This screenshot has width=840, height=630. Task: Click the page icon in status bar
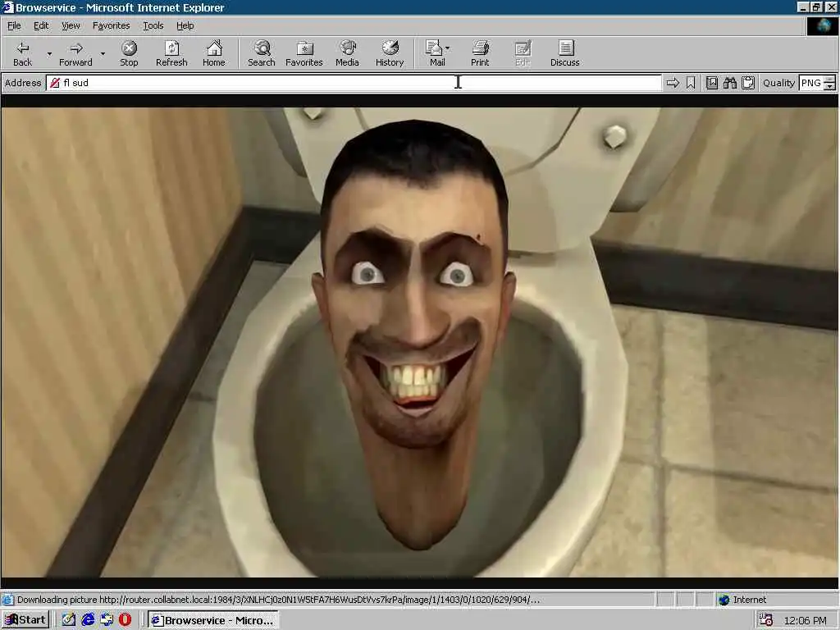pyautogui.click(x=7, y=600)
